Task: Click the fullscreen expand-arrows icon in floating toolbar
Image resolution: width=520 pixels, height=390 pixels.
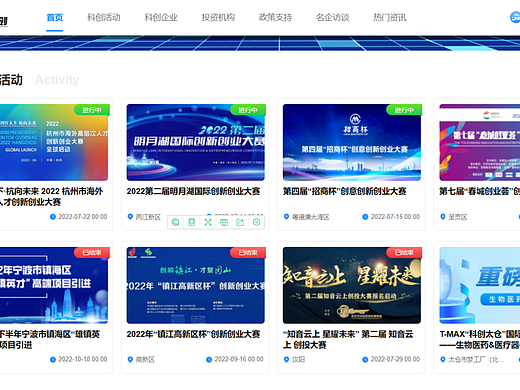Action: coord(208,222)
